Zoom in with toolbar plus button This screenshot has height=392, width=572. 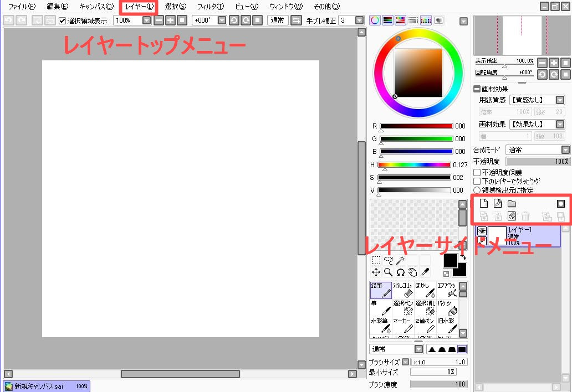(x=170, y=20)
